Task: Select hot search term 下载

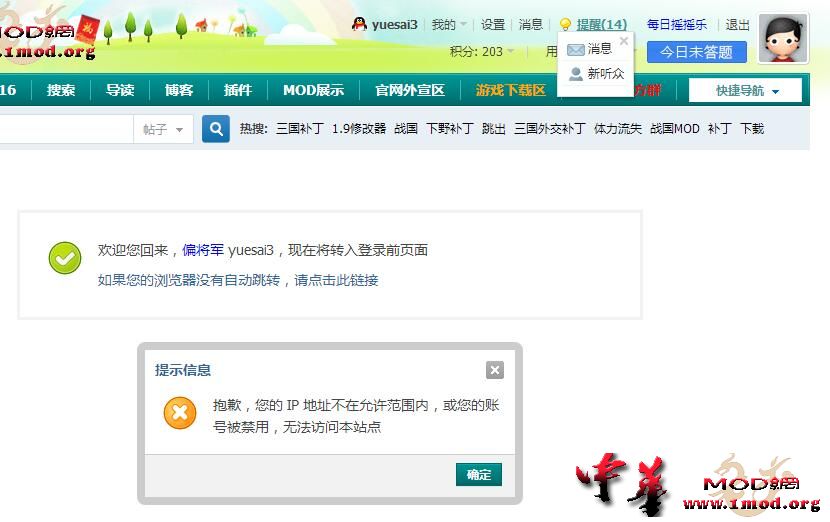Action: tap(752, 129)
